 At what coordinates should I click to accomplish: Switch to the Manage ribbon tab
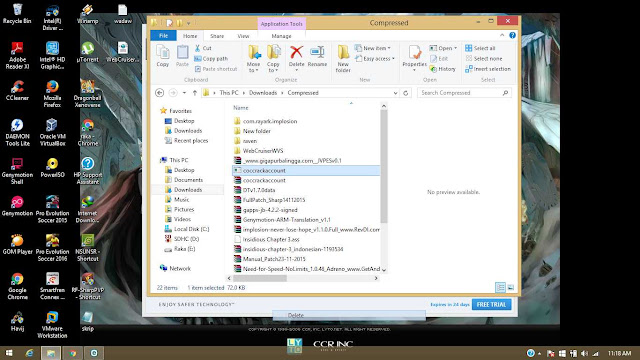point(282,36)
